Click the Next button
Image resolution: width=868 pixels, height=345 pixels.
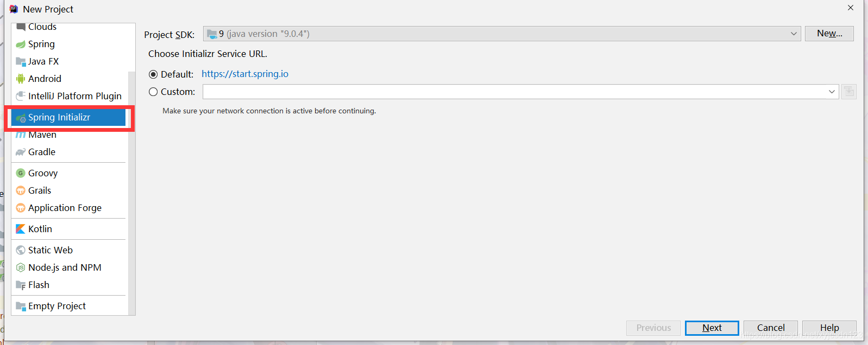click(x=712, y=328)
